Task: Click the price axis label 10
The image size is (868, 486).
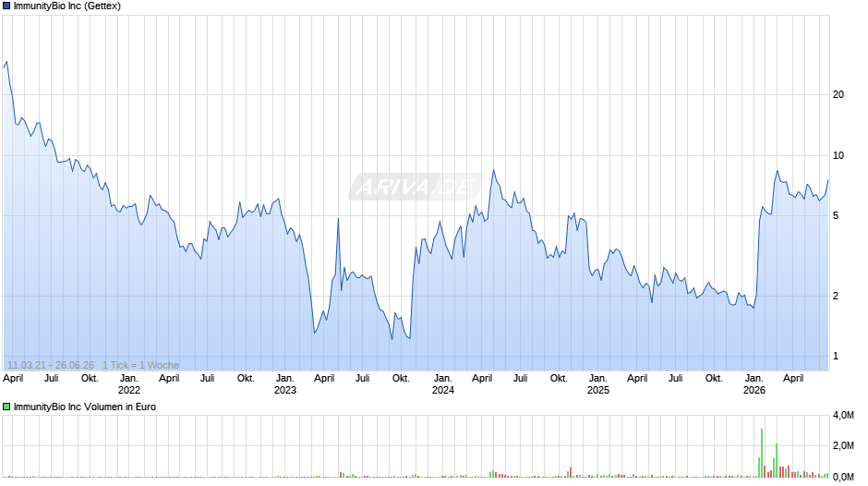Action: (838, 156)
